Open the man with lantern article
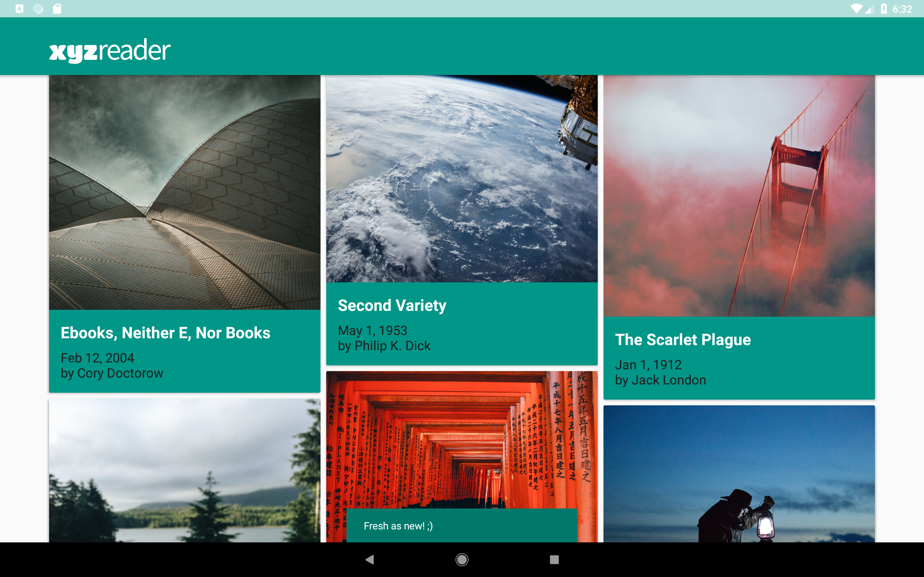The image size is (924, 577). point(739,474)
